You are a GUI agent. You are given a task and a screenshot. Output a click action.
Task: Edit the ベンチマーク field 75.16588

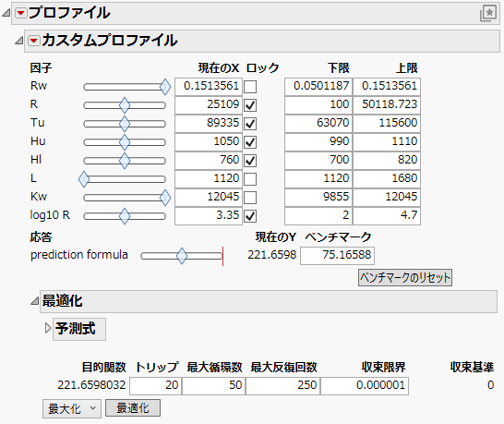tap(337, 256)
